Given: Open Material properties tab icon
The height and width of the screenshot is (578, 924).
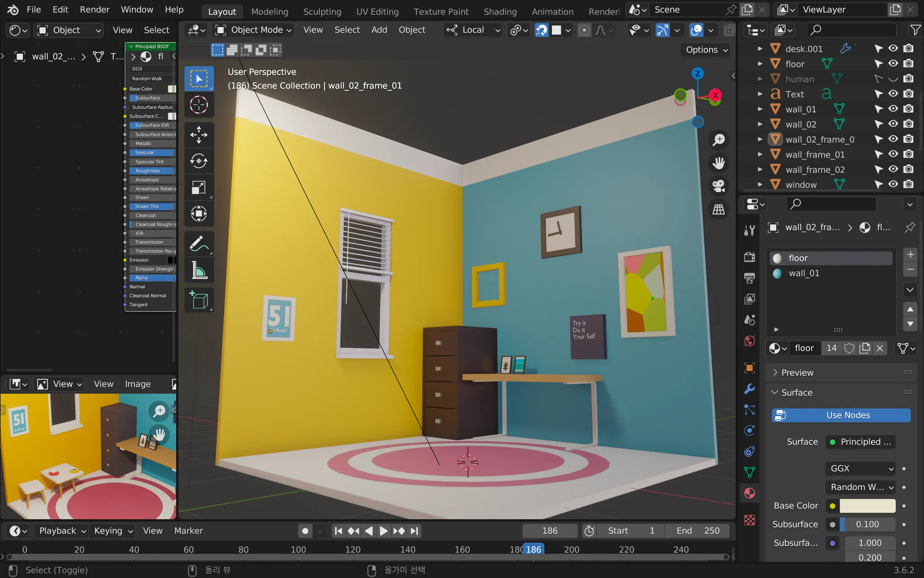Looking at the screenshot, I should click(749, 493).
